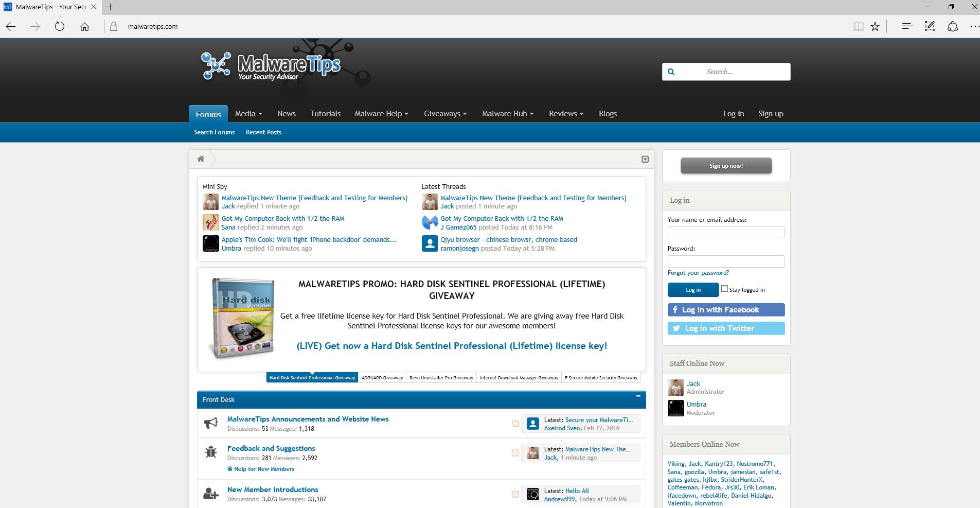
Task: Open Search Forums in the sub-navigation
Action: 214,132
